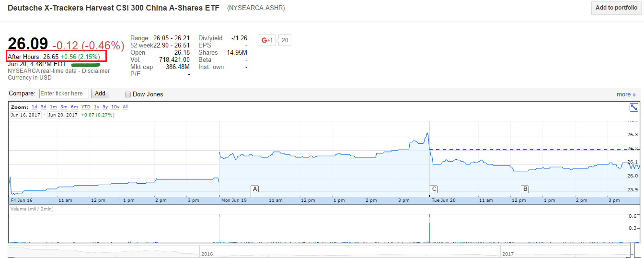Select YTD zoom range
This screenshot has height=258, width=644.
[x=86, y=107]
